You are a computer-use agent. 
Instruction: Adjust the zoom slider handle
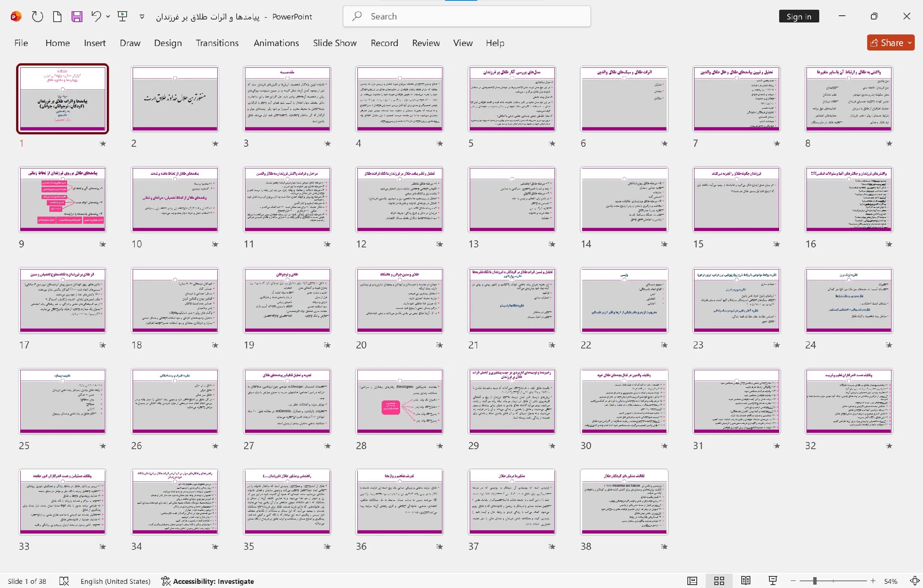tap(814, 581)
